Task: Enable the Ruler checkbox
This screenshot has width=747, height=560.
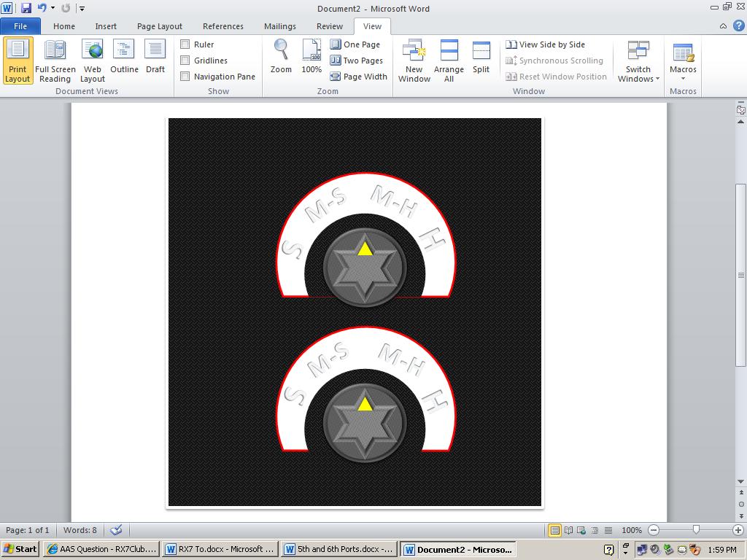Action: pos(185,44)
